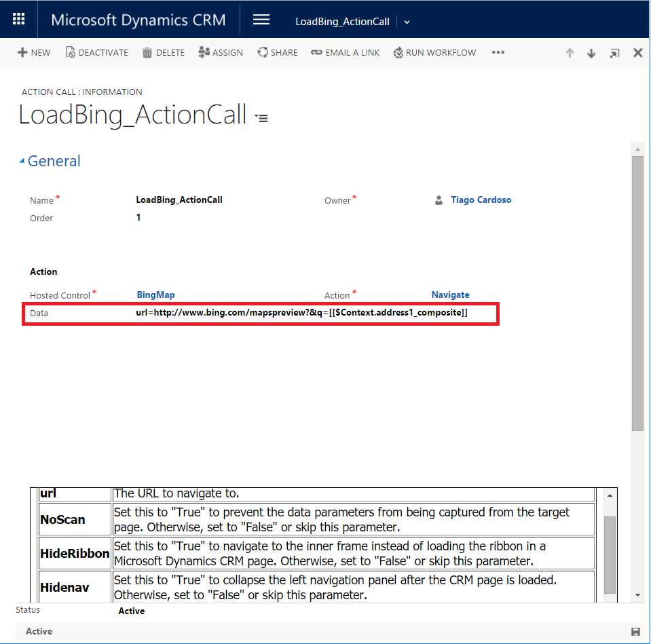651x644 pixels.
Task: Pop out the form in new window
Action: pos(614,53)
